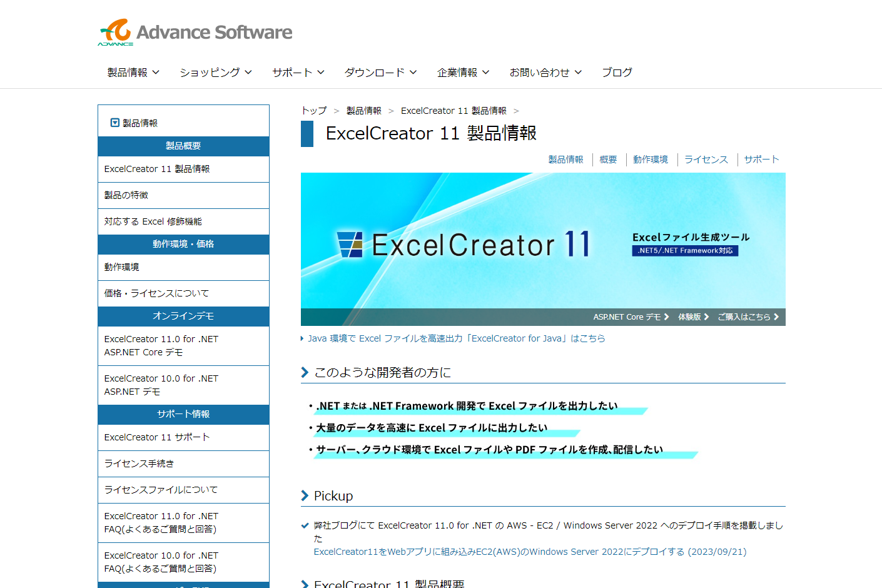The image size is (882, 588).
Task: Go to the ブログ menu item
Action: click(617, 73)
